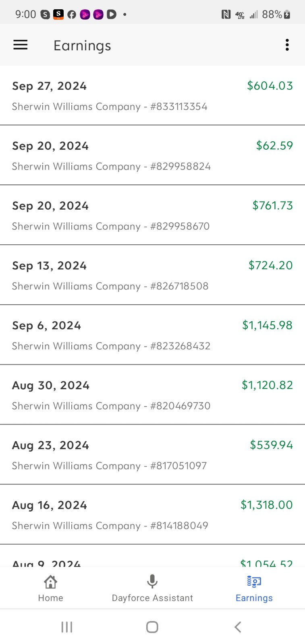Screen dimensions: 305x644
Task: Tap the Home house icon
Action: 51,582
